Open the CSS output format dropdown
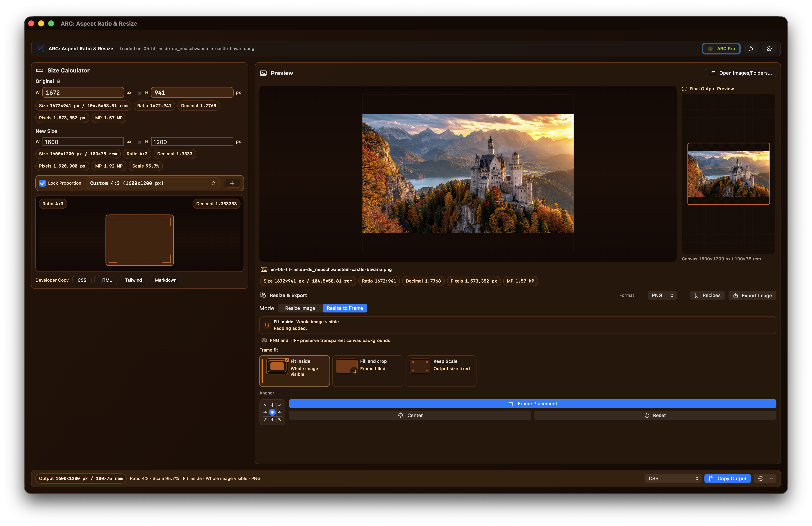 673,478
